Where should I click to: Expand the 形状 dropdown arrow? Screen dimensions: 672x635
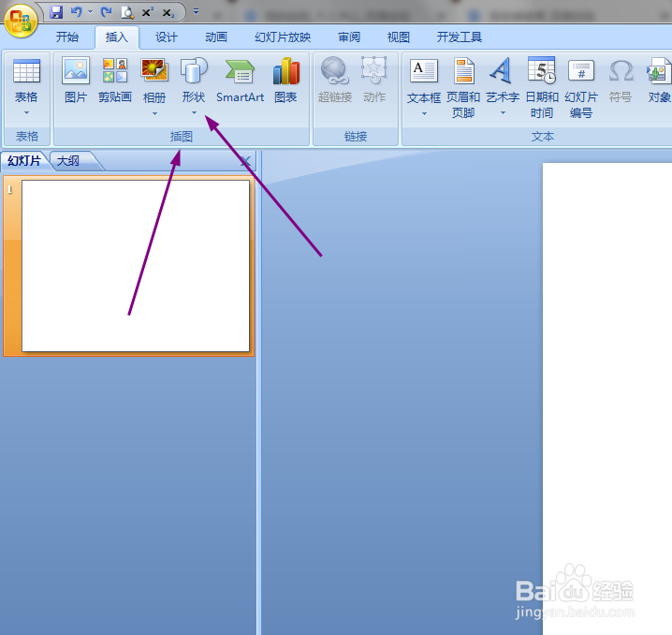(x=194, y=112)
